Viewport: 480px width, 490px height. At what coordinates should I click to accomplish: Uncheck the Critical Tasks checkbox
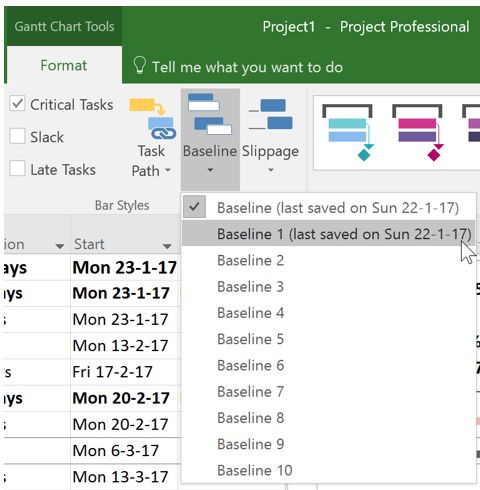(x=17, y=104)
